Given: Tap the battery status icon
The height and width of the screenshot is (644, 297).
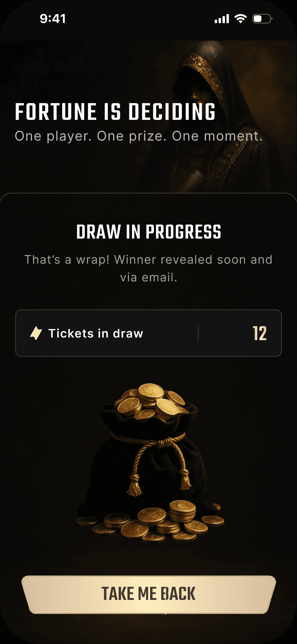Looking at the screenshot, I should point(262,19).
